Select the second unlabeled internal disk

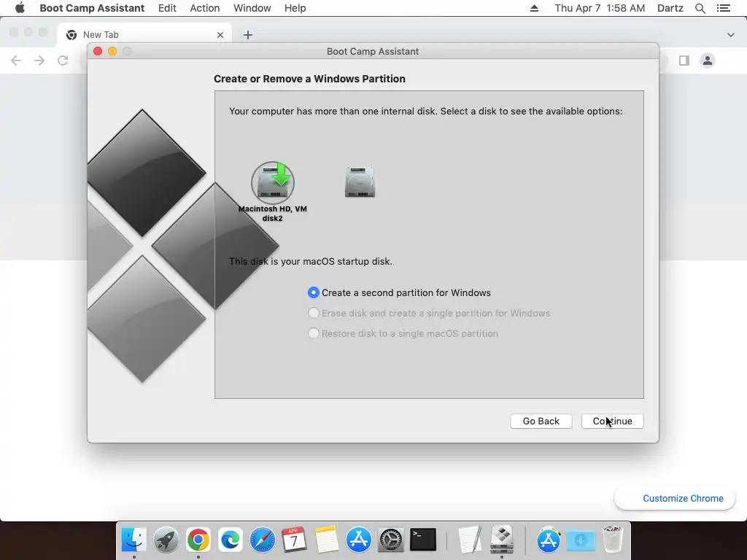coord(360,182)
